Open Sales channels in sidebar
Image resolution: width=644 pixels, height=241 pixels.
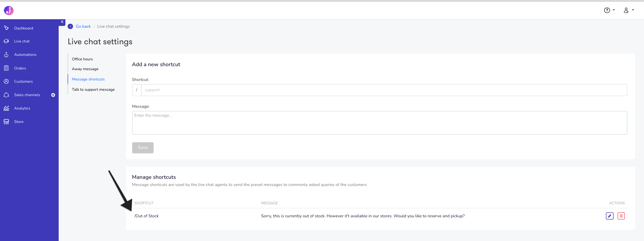[27, 95]
